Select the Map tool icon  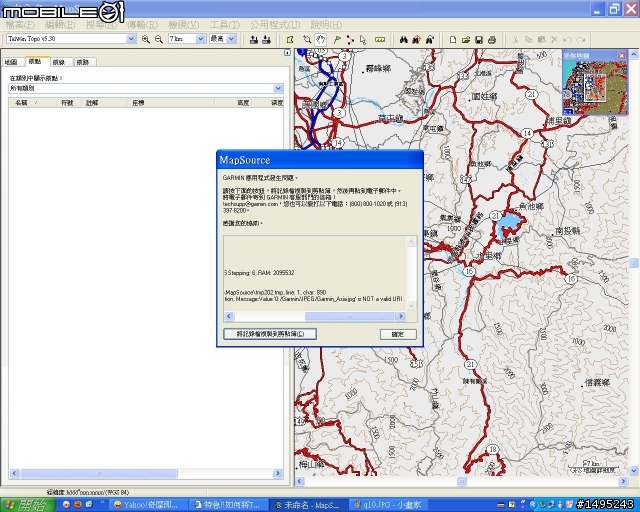coord(290,40)
